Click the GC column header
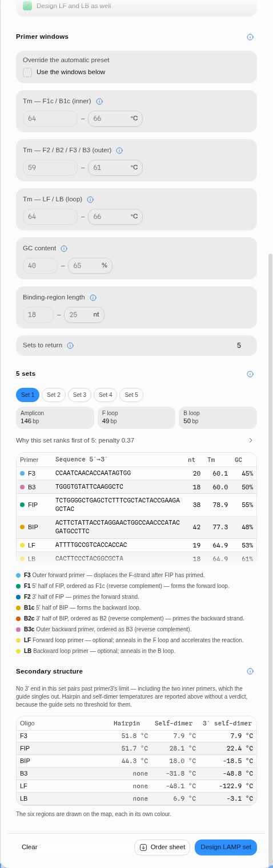The image size is (273, 868). (x=238, y=460)
